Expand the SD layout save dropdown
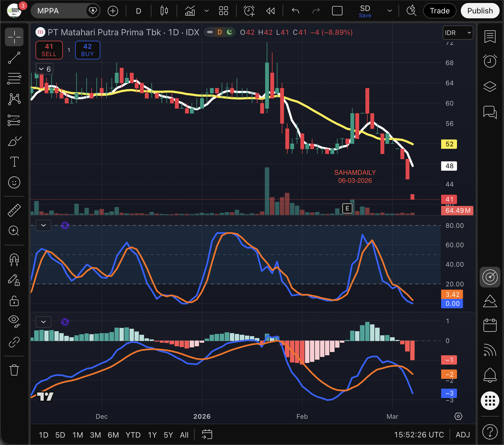 (390, 11)
